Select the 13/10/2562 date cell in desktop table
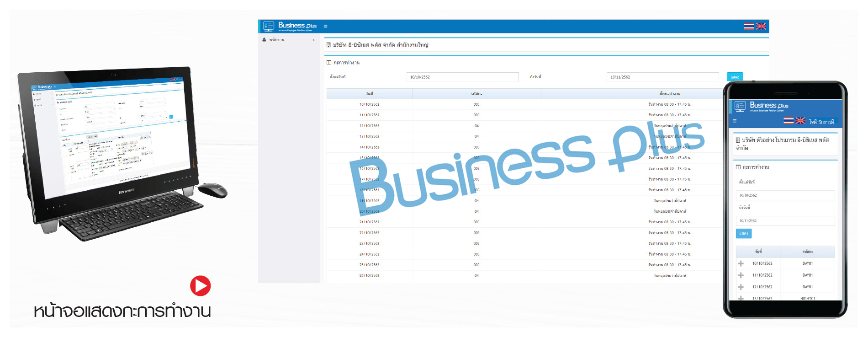This screenshot has width=868, height=343. [369, 136]
